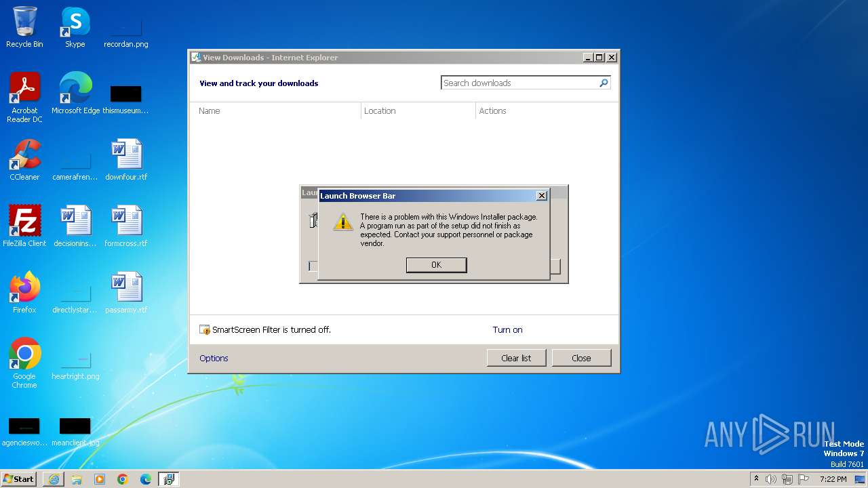Select the recordan.png desktop file
The width and height of the screenshot is (868, 488).
126,33
